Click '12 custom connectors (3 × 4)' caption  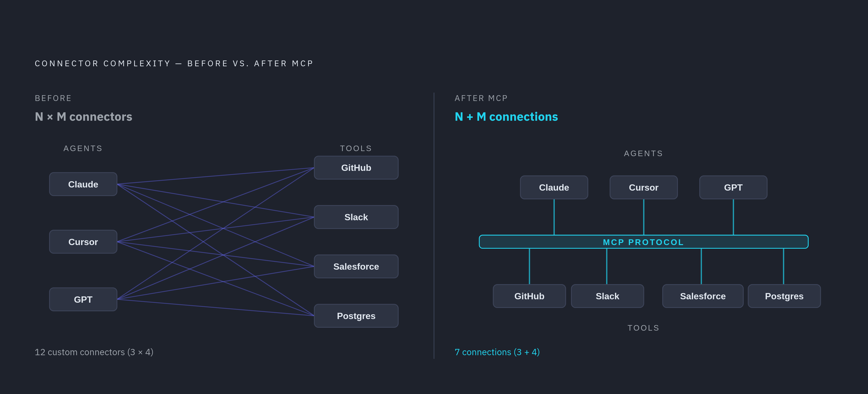pos(94,352)
